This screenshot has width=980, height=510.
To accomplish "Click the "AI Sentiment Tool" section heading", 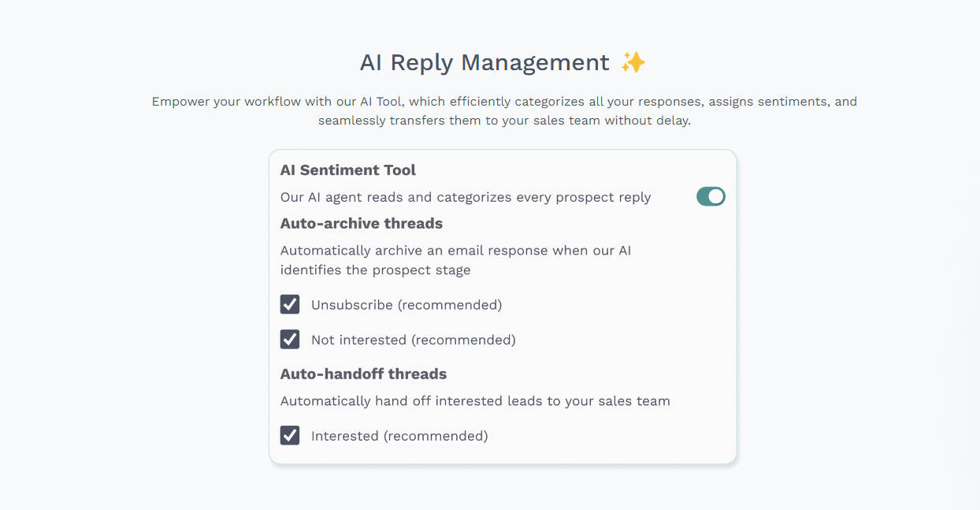I will [x=348, y=170].
